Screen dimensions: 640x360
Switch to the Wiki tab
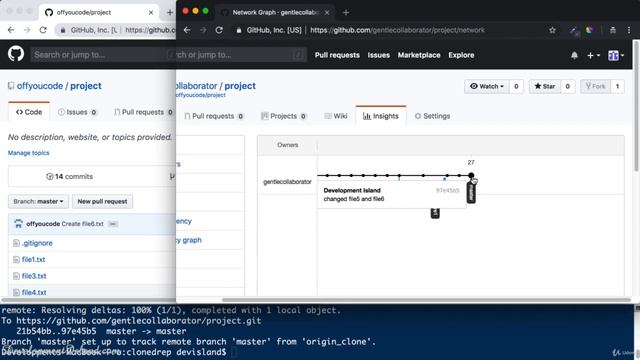pos(336,116)
